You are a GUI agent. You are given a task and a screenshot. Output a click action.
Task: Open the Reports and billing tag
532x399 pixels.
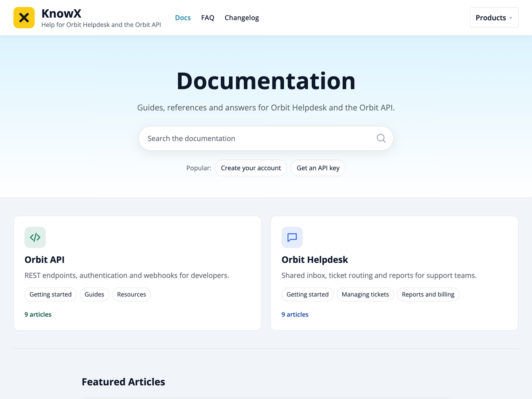pos(428,294)
